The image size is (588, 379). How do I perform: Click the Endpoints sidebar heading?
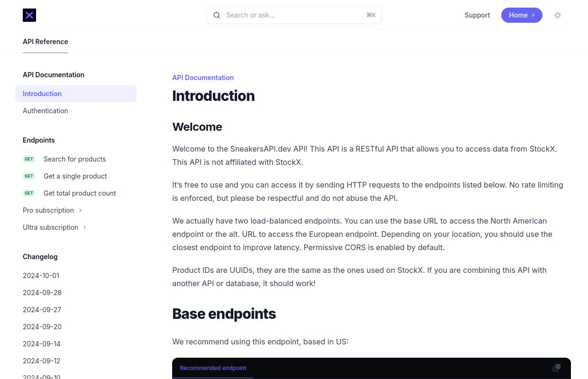pos(39,140)
